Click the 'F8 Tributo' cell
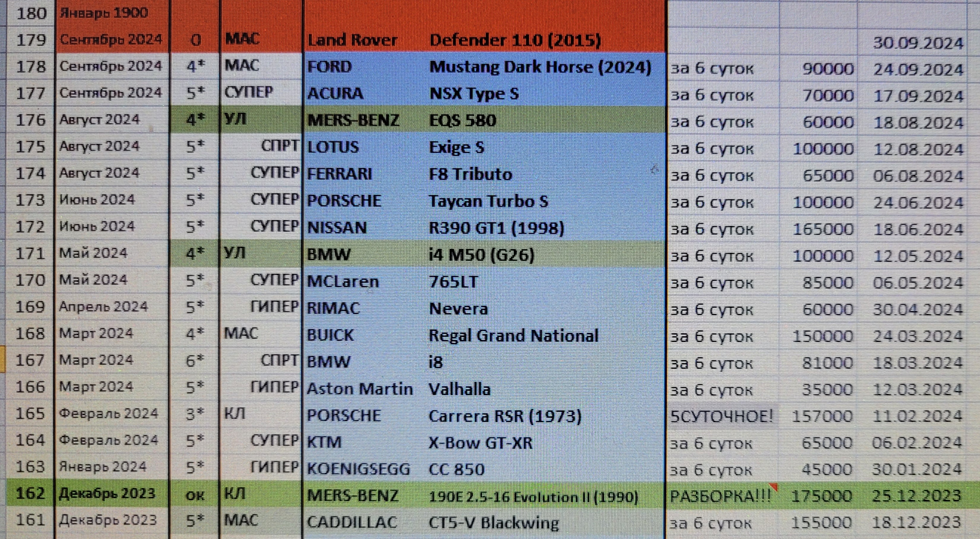The height and width of the screenshot is (539, 980). pyautogui.click(x=546, y=174)
